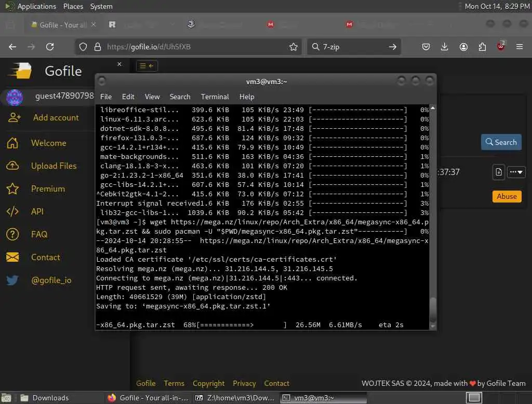Collapse sidebar using the yellow menu toggle
This screenshot has width=532, height=404.
coord(147,66)
